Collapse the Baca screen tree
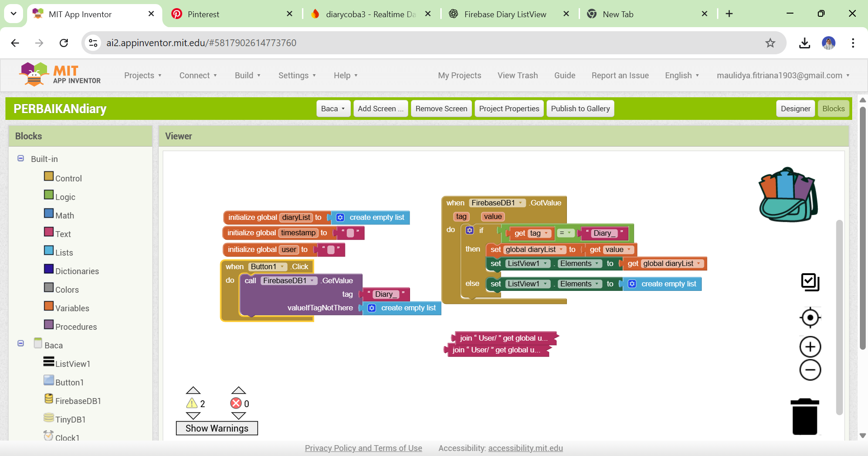 tap(21, 343)
